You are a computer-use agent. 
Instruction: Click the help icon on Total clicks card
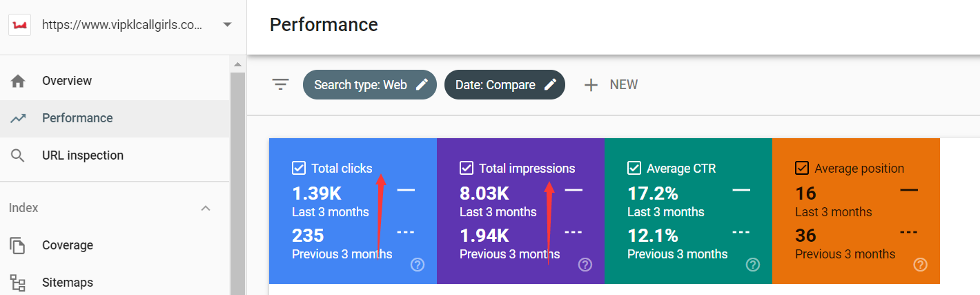pyautogui.click(x=418, y=265)
